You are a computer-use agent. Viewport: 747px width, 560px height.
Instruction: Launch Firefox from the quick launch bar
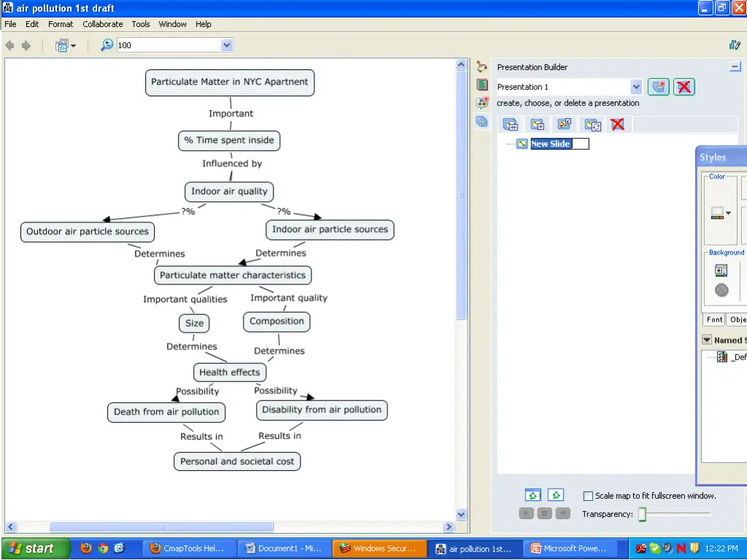86,548
